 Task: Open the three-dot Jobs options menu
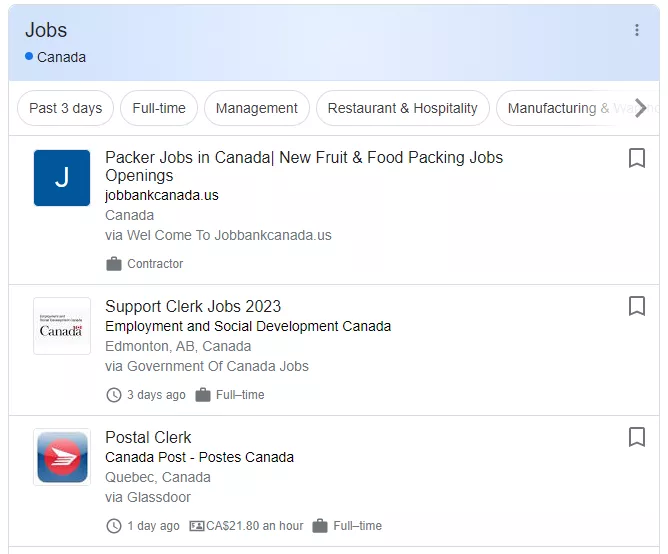tap(636, 30)
